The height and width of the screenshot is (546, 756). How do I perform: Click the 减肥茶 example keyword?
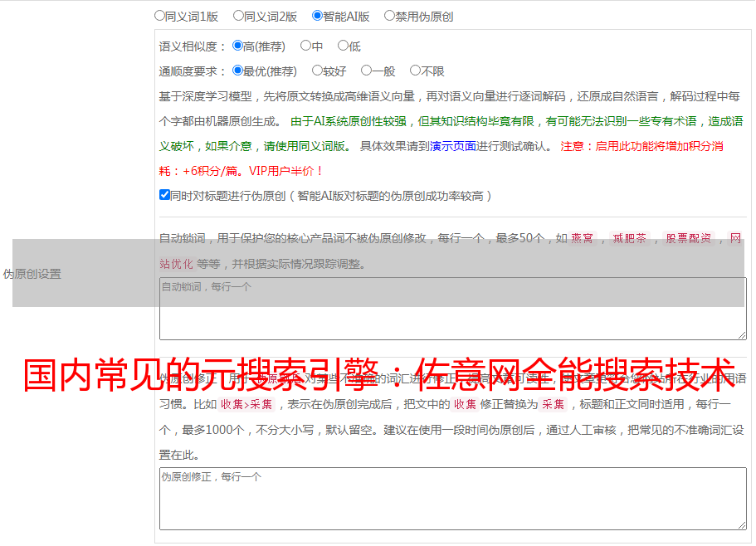coord(629,238)
